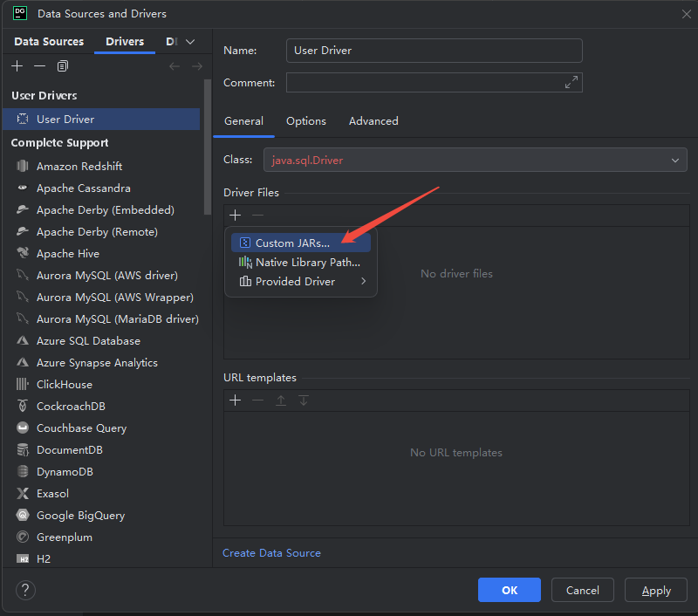
Task: Open the help question mark icon
Action: [x=25, y=590]
